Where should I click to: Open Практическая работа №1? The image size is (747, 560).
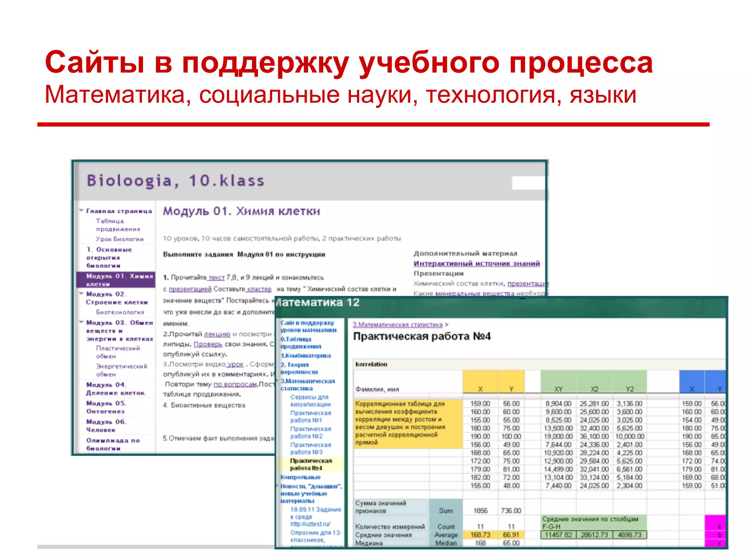(x=310, y=417)
